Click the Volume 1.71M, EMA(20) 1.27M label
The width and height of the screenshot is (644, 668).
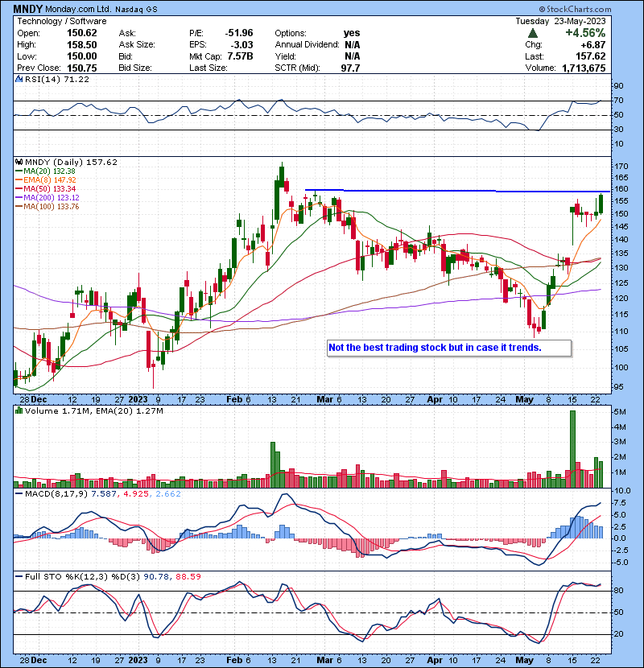point(93,410)
